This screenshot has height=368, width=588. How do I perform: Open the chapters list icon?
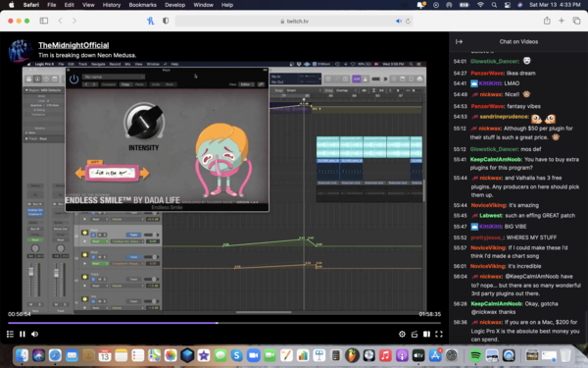tap(10, 334)
